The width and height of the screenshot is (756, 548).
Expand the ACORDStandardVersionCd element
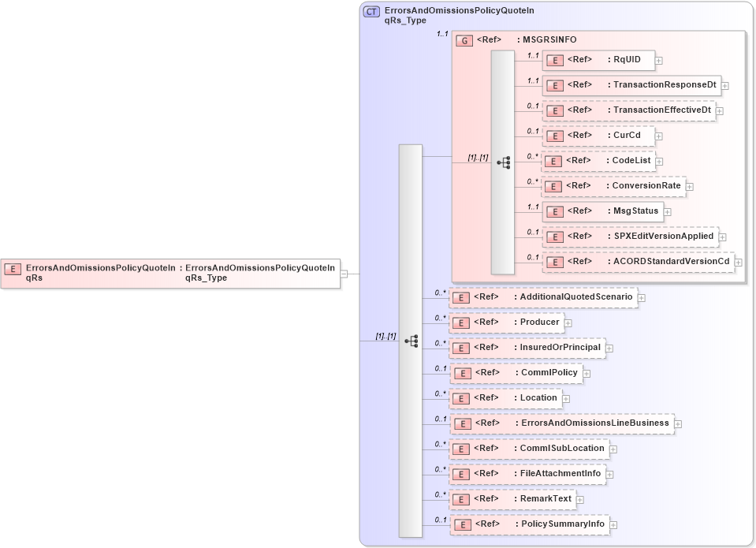pos(736,261)
